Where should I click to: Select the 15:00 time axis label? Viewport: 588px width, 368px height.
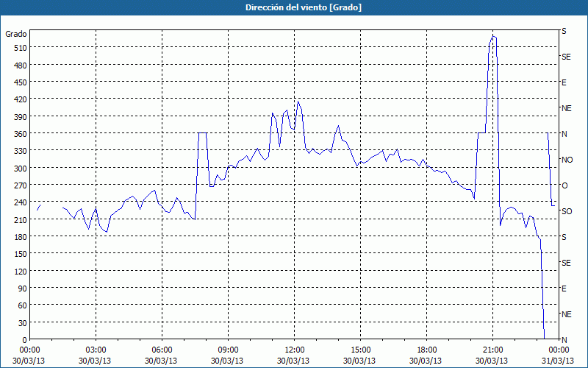(x=360, y=350)
